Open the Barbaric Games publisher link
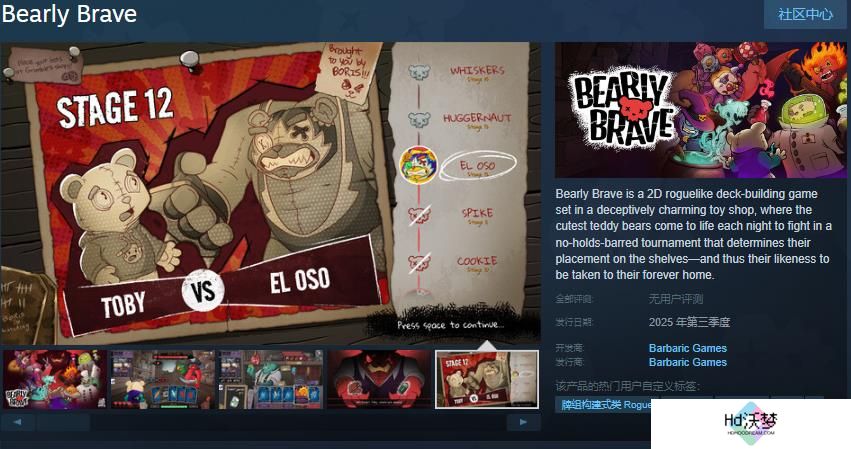The height and width of the screenshot is (449, 851). (x=688, y=362)
